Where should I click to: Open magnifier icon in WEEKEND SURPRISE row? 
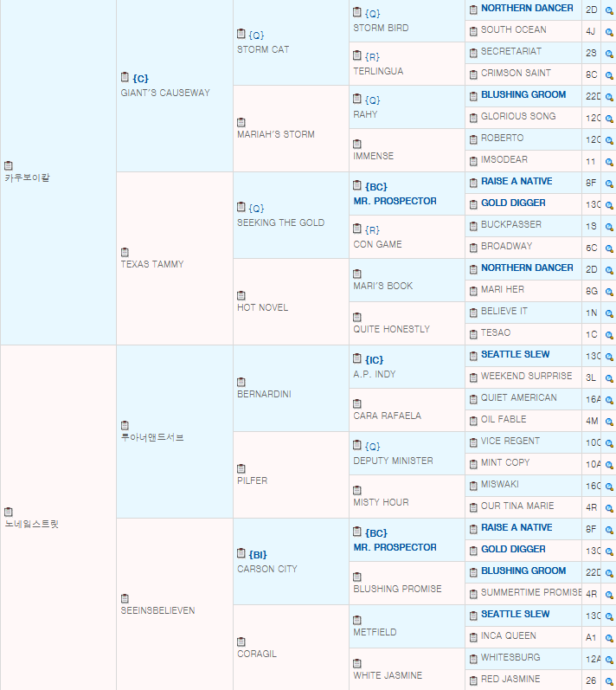pos(609,378)
